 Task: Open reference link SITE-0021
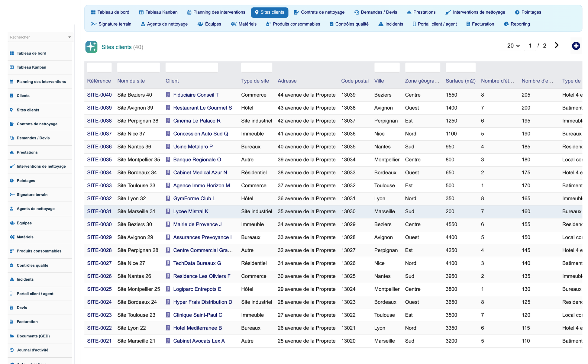tap(99, 341)
